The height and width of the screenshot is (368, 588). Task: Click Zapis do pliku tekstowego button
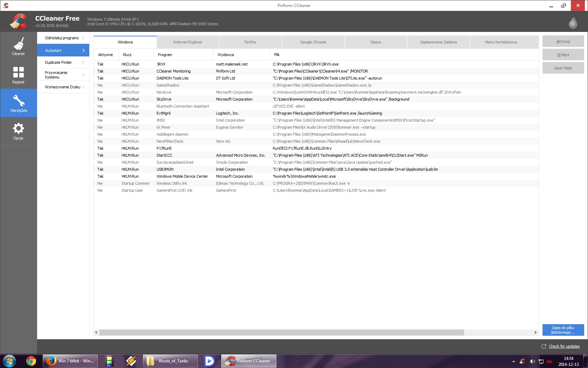click(x=563, y=330)
